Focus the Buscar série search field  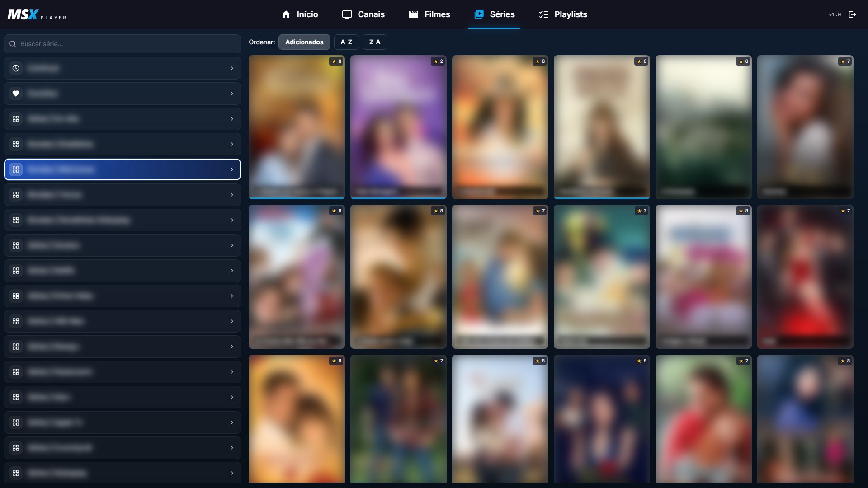coord(123,44)
